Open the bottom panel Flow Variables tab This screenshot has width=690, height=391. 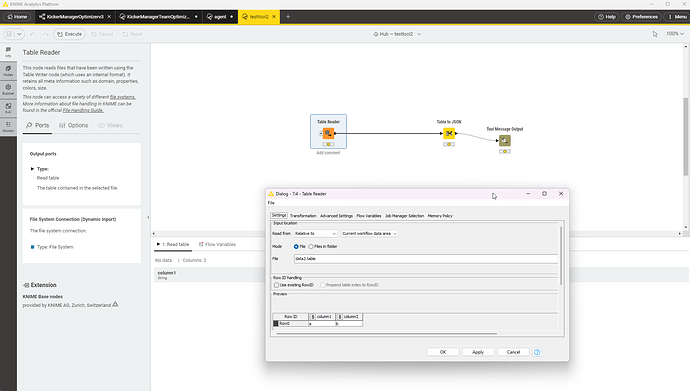(217, 244)
